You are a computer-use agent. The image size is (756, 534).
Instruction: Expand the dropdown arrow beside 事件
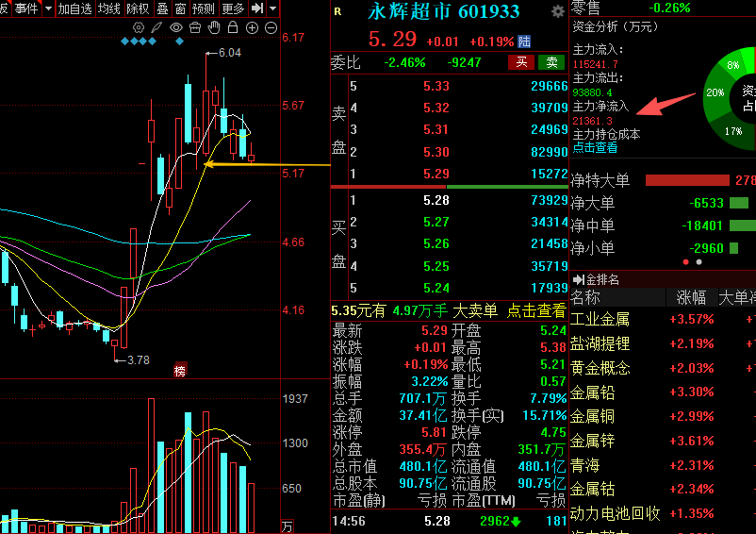(48, 8)
